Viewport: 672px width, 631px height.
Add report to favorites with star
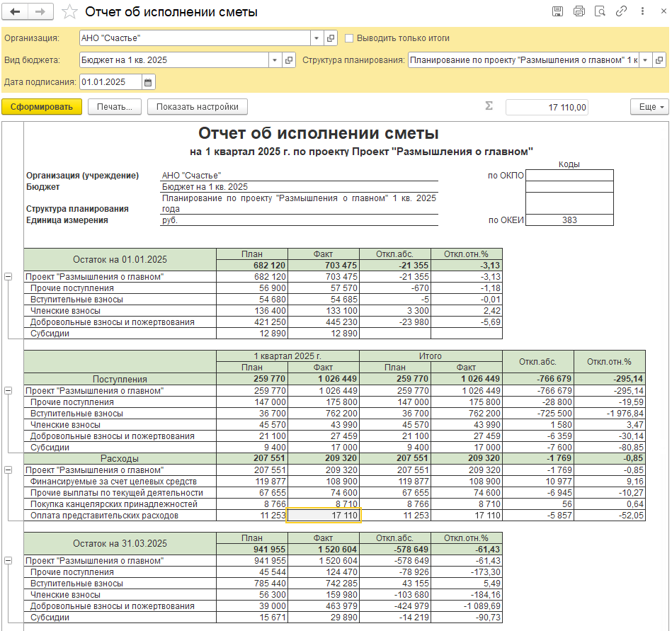(x=69, y=12)
